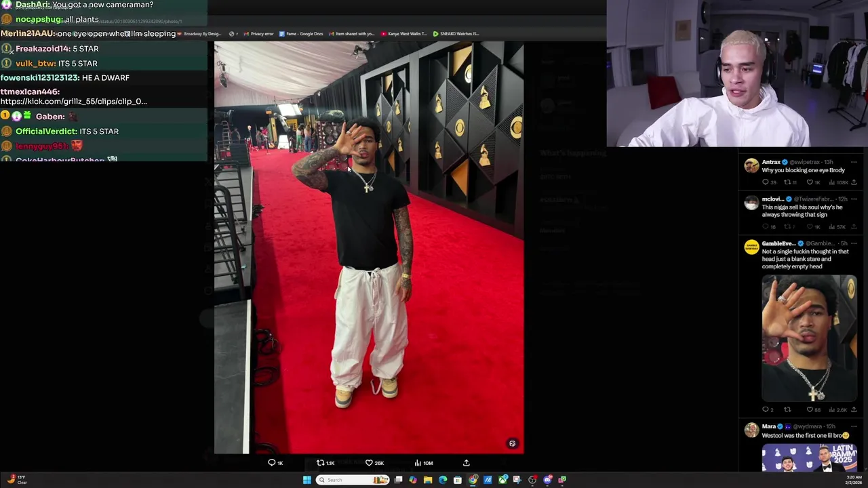The height and width of the screenshot is (488, 868).
Task: Open the Mara profile avatar
Action: 751,430
